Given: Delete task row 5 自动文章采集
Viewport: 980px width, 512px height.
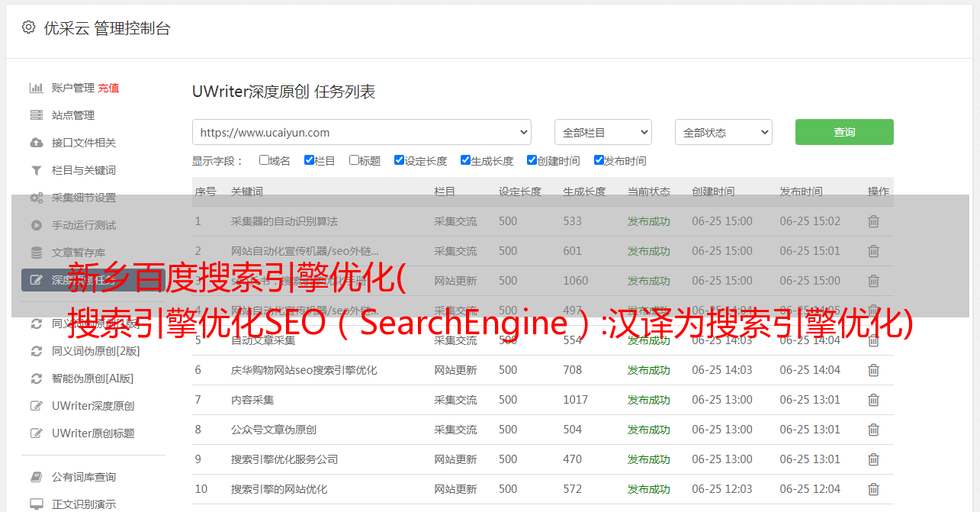Looking at the screenshot, I should 873,340.
